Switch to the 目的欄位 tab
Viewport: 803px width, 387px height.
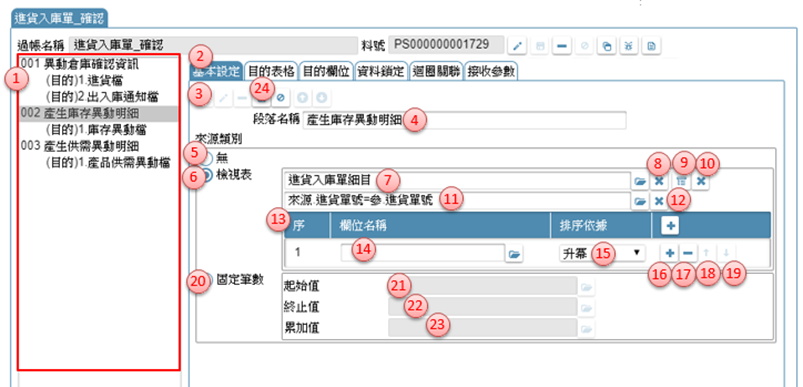click(x=326, y=71)
